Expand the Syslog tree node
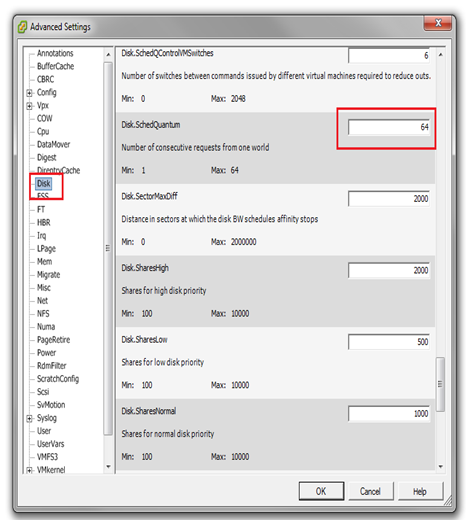The width and height of the screenshot is (466, 520). [x=29, y=418]
